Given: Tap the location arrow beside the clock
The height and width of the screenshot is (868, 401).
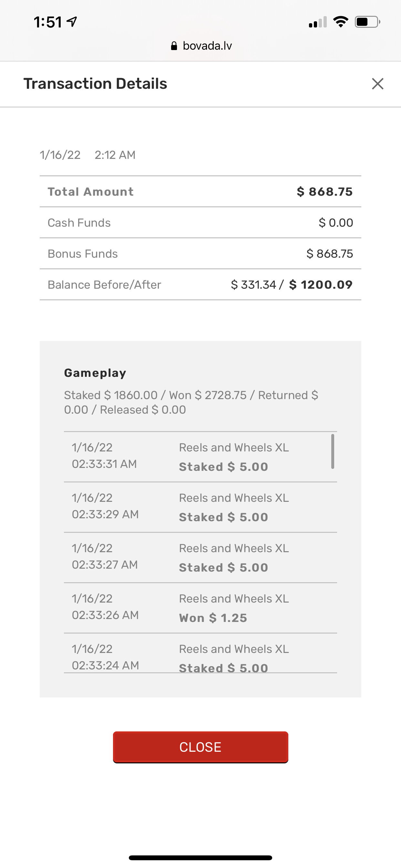Looking at the screenshot, I should coord(72,22).
